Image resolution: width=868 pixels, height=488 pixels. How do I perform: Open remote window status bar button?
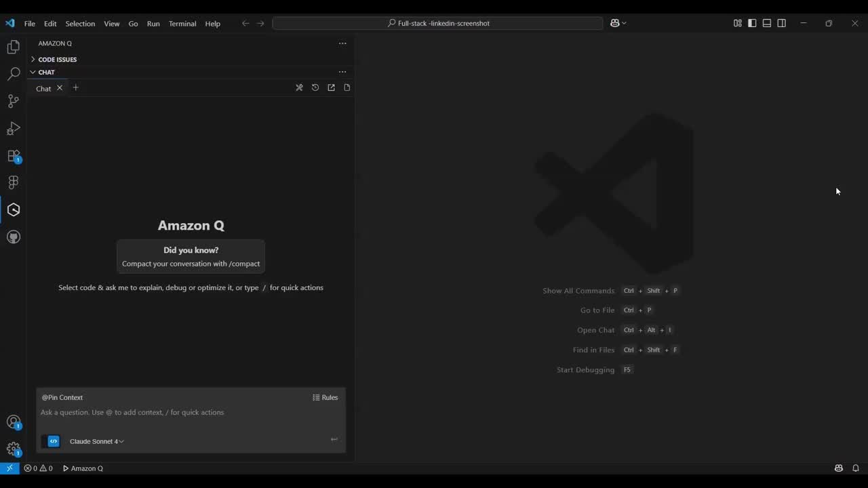pos(9,468)
